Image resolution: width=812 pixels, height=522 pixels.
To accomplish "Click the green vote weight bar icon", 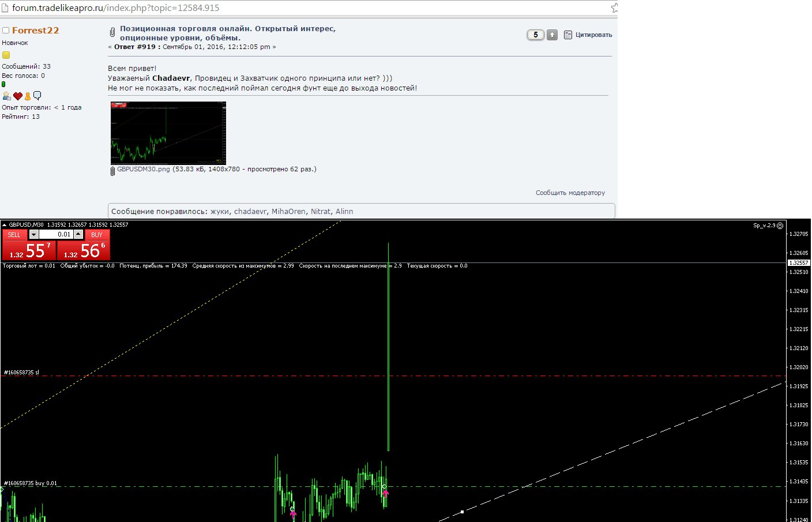I will 3,84.
